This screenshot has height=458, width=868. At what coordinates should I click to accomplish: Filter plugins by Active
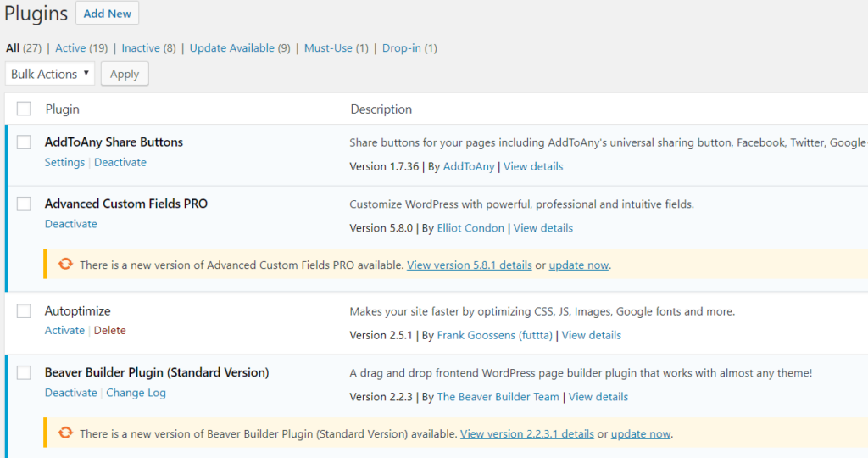tap(70, 48)
